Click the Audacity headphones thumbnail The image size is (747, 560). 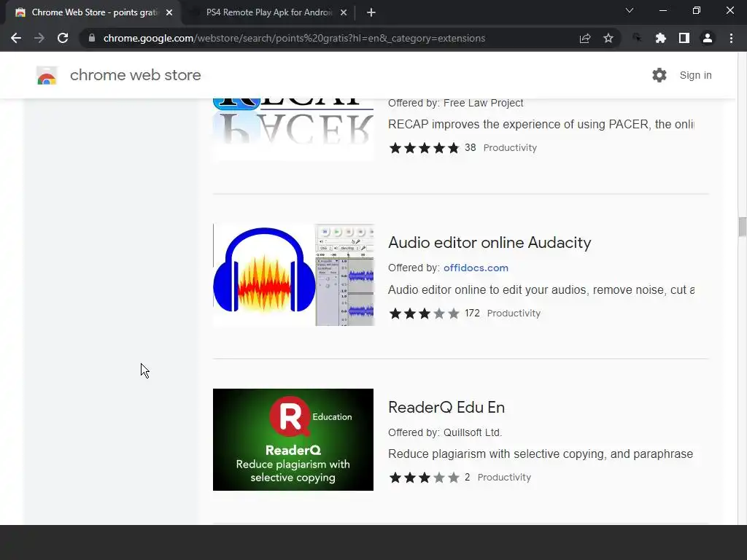(x=293, y=275)
